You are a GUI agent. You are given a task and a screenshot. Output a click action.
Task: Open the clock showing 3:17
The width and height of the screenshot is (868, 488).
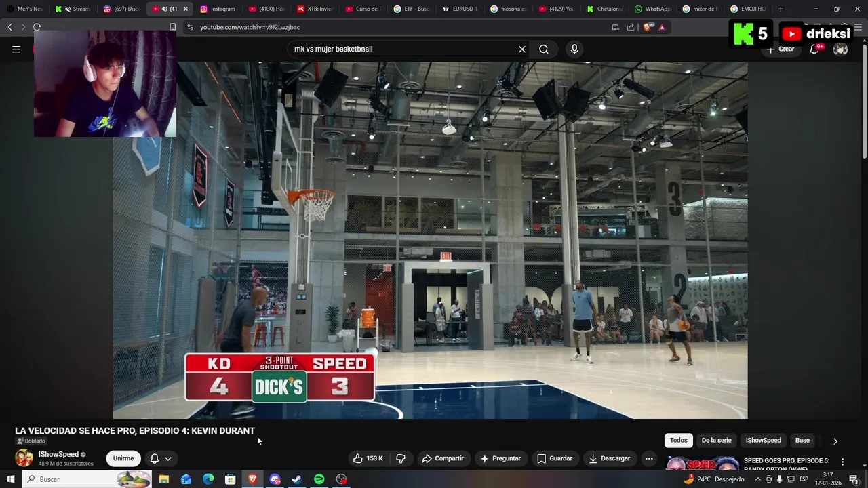click(x=827, y=479)
